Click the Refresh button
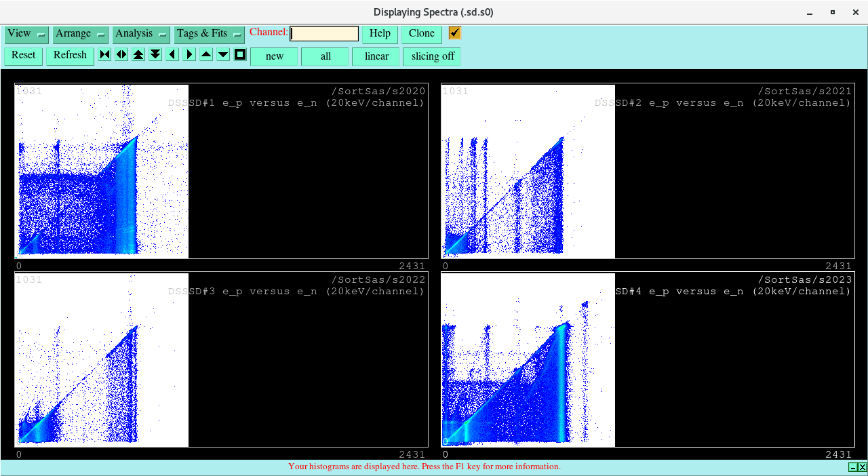 coord(70,56)
